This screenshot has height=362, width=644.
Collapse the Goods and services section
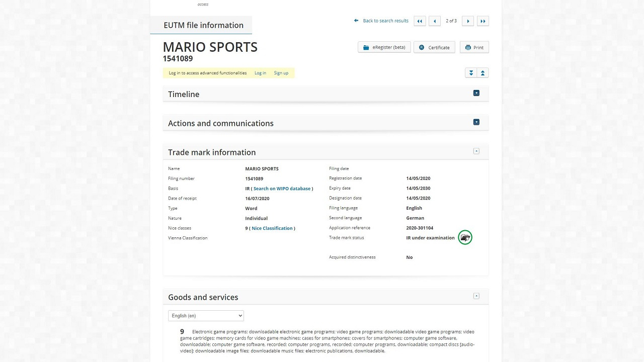[x=476, y=296]
